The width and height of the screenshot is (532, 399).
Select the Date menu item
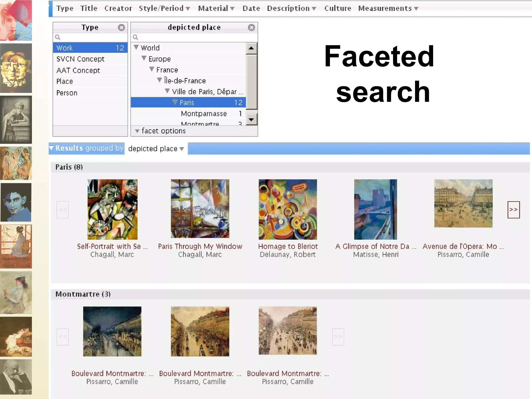(251, 8)
